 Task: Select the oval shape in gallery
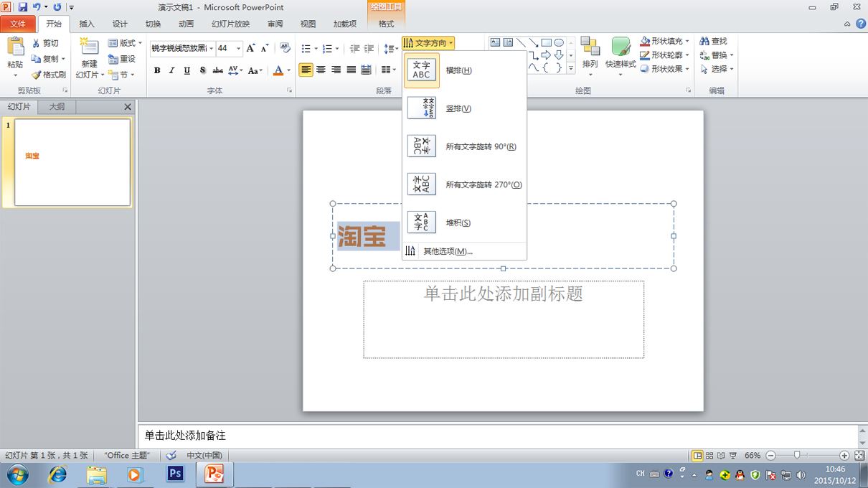point(558,42)
